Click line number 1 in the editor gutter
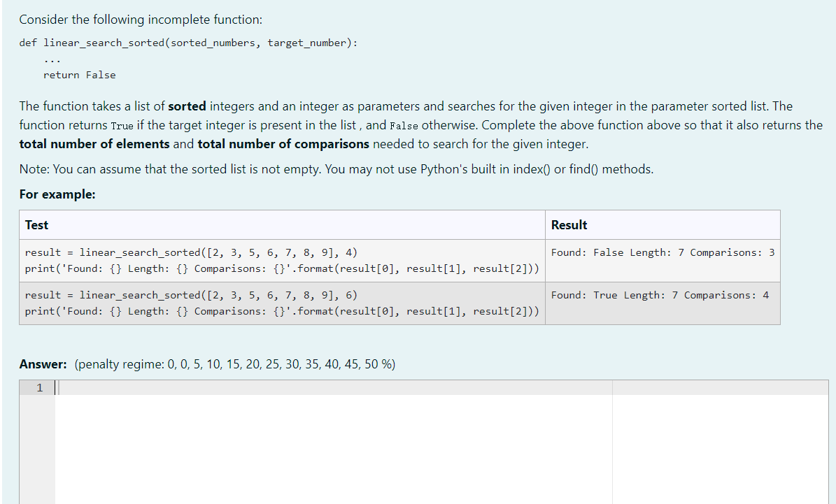The image size is (836, 504). click(x=38, y=387)
